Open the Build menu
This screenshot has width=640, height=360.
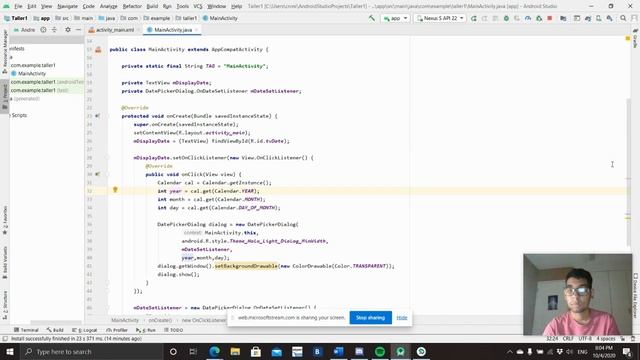tap(152, 6)
